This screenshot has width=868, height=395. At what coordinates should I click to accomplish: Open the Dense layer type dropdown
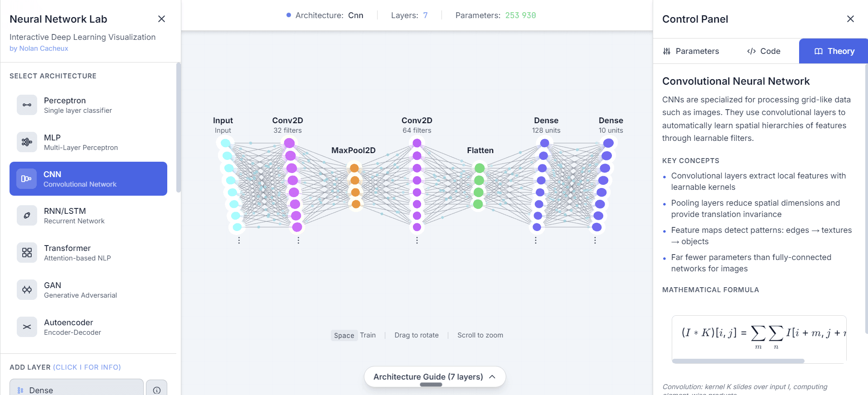point(76,390)
